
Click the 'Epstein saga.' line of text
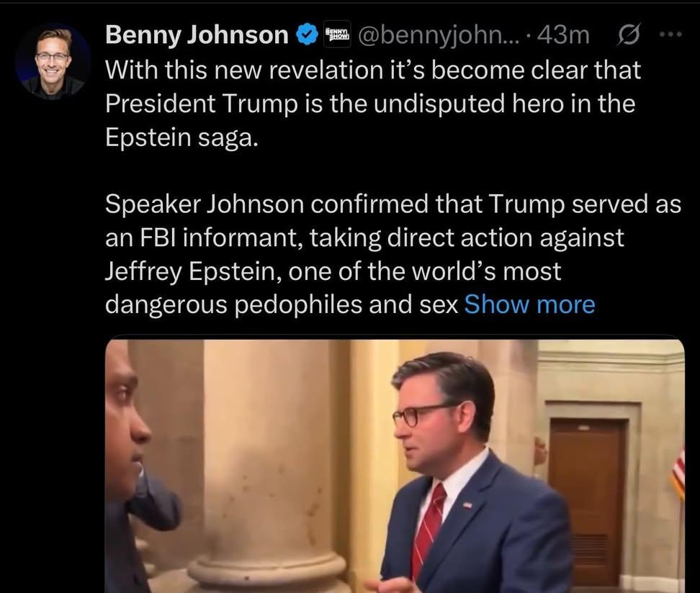click(x=181, y=137)
